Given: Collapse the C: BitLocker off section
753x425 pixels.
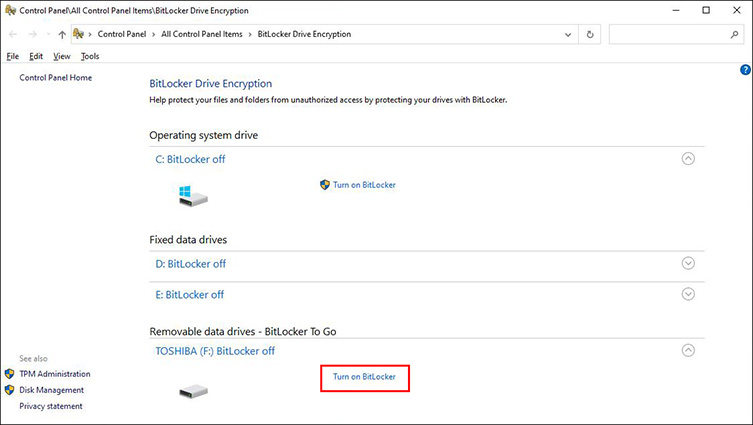Looking at the screenshot, I should pyautogui.click(x=688, y=159).
